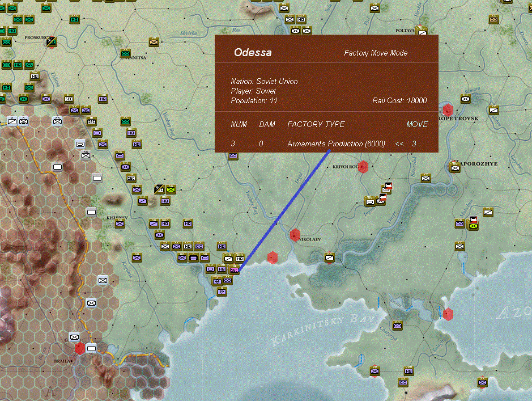The height and width of the screenshot is (401, 532).
Task: Select the HQ counter in southern Crimea
Action: [x=409, y=371]
